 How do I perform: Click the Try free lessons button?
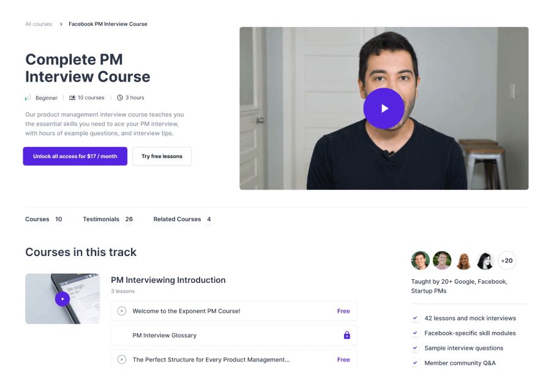pyautogui.click(x=162, y=156)
